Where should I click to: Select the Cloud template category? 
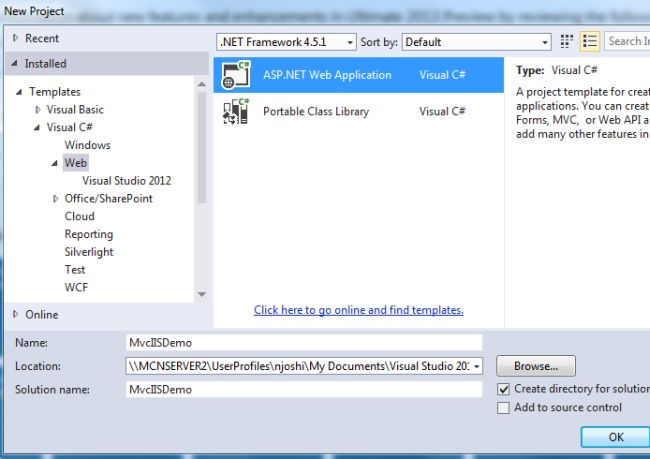(x=80, y=216)
